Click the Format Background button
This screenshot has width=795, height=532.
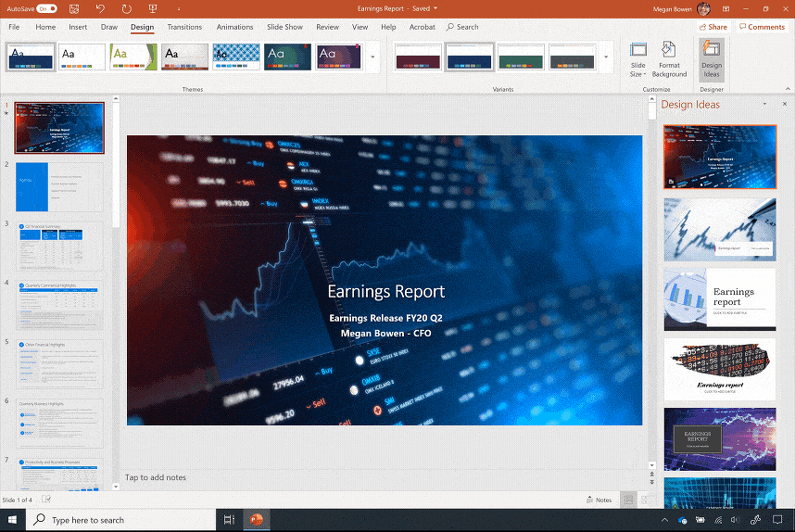669,60
